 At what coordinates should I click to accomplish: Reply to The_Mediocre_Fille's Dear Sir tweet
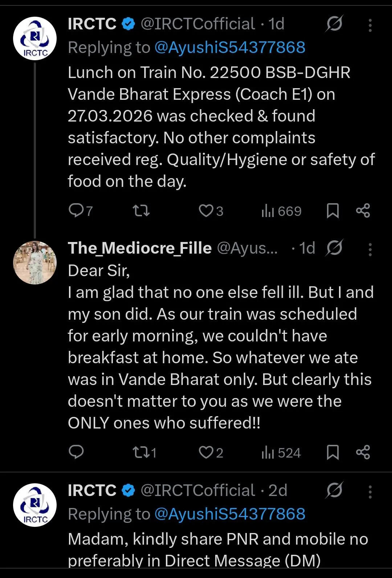(76, 452)
